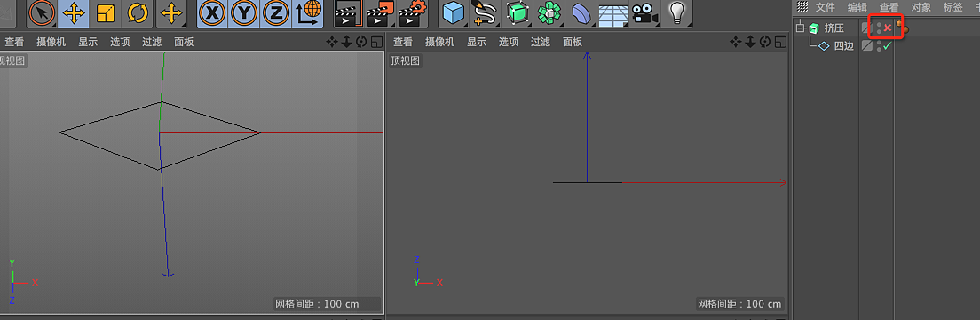Toggle the Z axis lock
Image resolution: width=980 pixels, height=320 pixels.
click(x=275, y=12)
